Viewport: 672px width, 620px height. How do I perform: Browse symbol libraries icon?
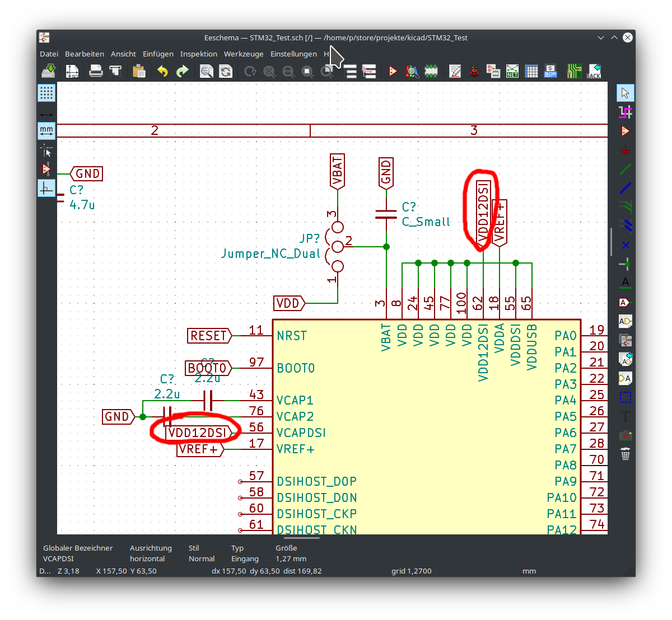[412, 71]
